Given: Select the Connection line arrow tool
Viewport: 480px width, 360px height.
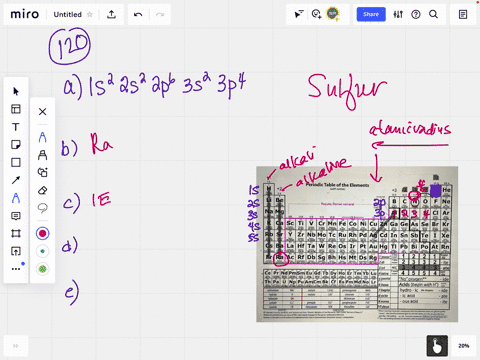Looking at the screenshot, I should [16, 180].
